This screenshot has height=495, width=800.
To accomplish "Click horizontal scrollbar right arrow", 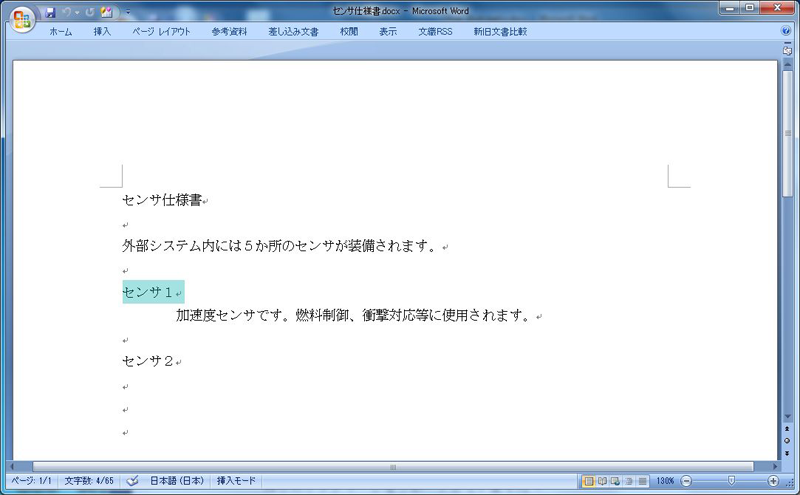I will coord(774,466).
